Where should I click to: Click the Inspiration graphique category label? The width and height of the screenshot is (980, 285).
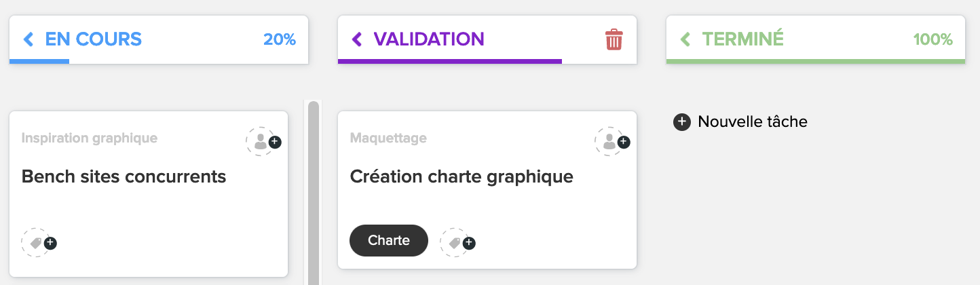(90, 138)
